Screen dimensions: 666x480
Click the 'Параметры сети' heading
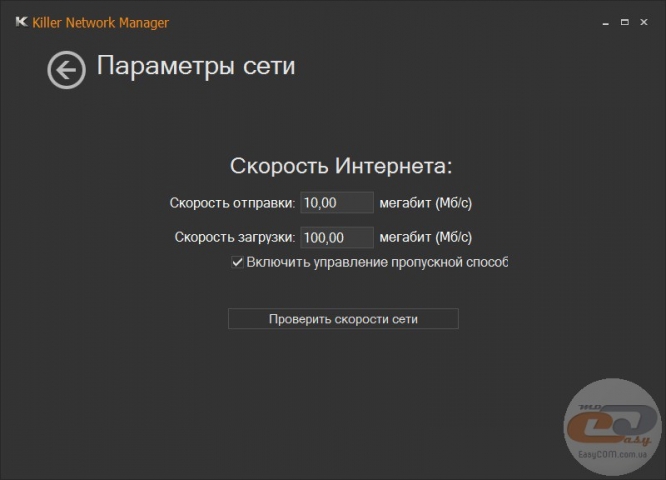(196, 66)
